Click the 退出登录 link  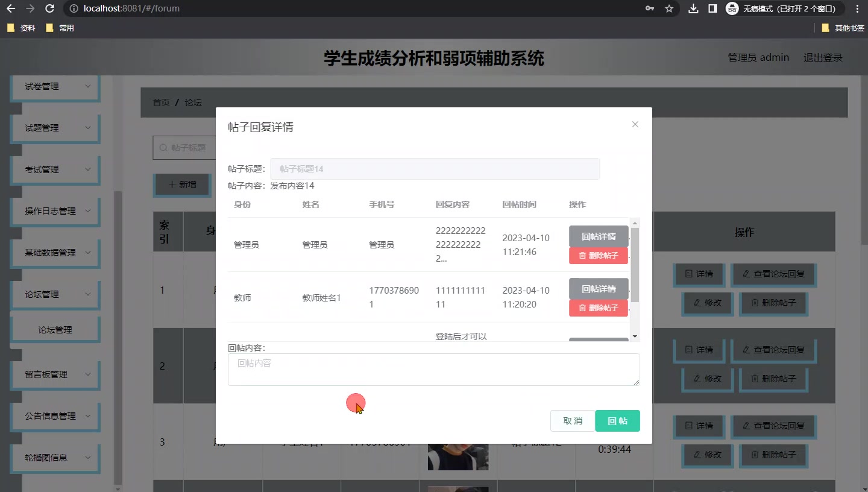823,57
